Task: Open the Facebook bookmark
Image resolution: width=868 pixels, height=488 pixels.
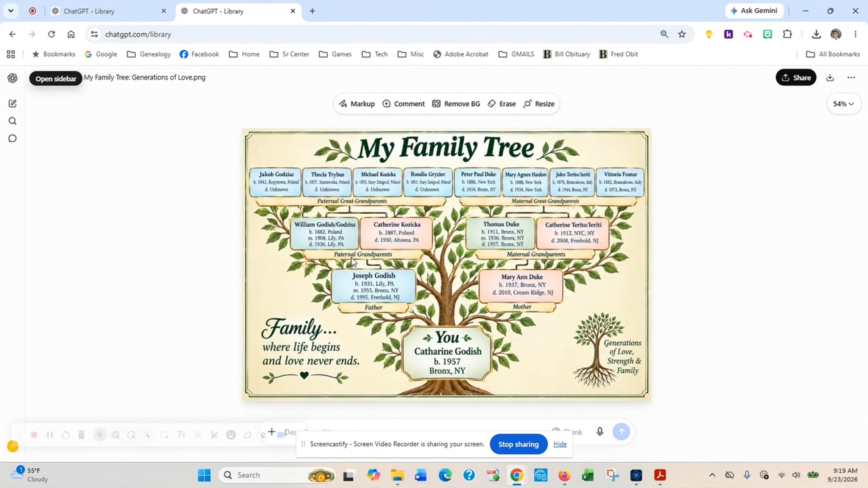Action: pyautogui.click(x=199, y=54)
